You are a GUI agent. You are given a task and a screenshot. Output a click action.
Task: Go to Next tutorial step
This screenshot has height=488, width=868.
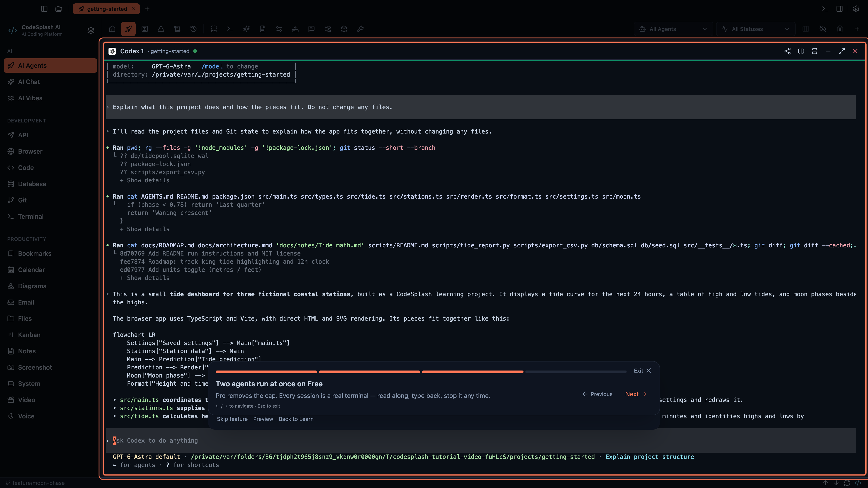click(x=635, y=394)
